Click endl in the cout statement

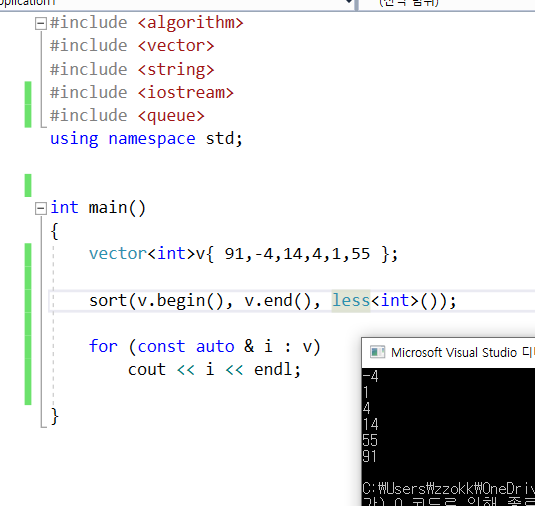(x=273, y=370)
